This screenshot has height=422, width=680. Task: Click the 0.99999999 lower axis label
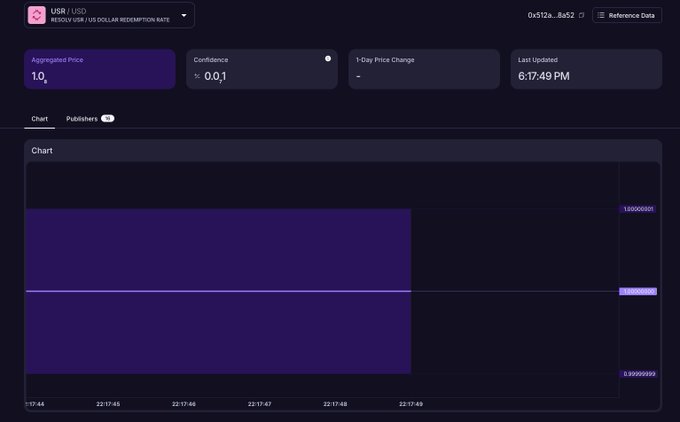(638, 374)
